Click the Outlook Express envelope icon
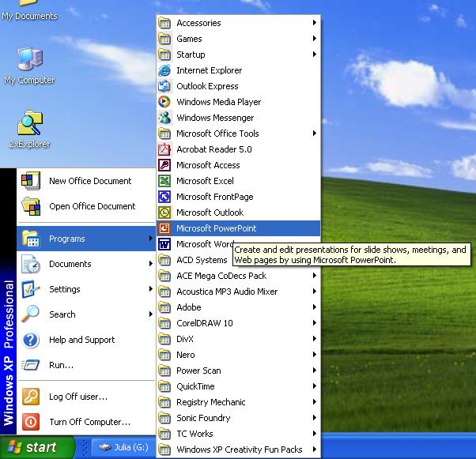The height and width of the screenshot is (459, 476). (x=164, y=86)
